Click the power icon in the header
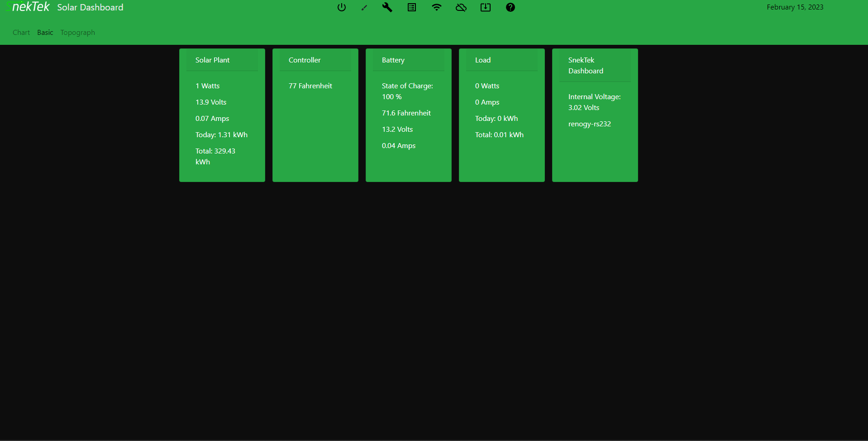 [x=342, y=7]
